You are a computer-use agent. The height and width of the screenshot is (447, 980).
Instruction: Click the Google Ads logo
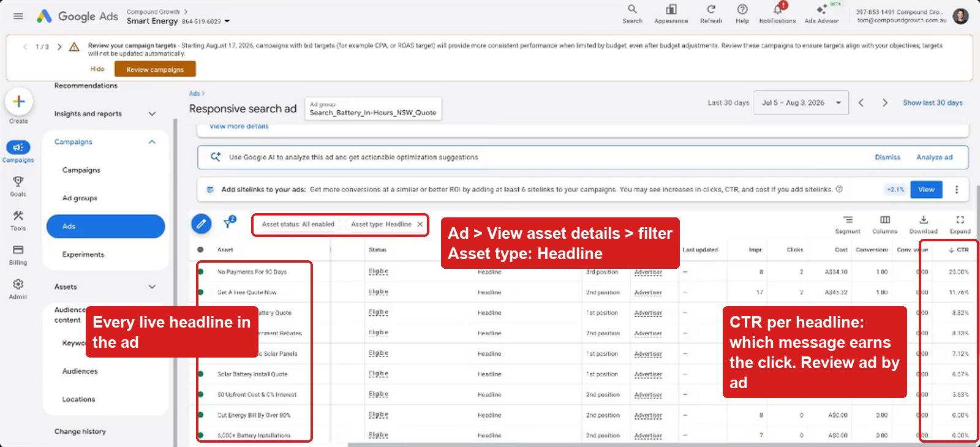point(77,17)
